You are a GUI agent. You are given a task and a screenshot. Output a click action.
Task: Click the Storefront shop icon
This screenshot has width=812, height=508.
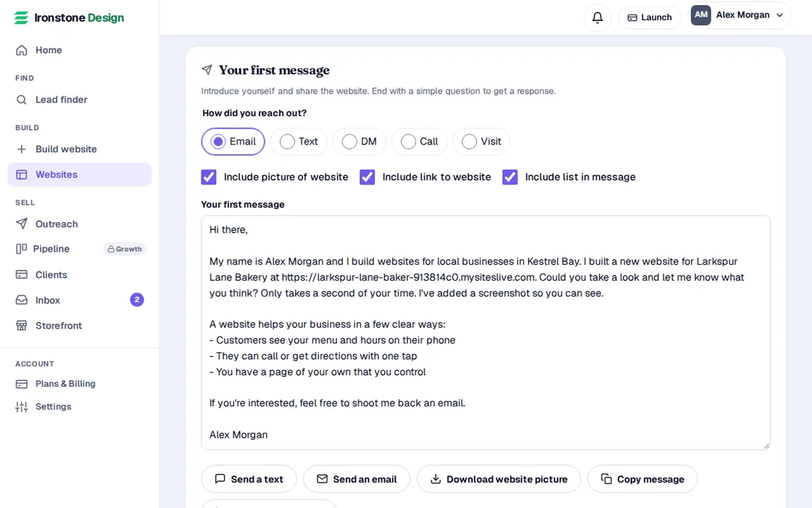(x=21, y=326)
